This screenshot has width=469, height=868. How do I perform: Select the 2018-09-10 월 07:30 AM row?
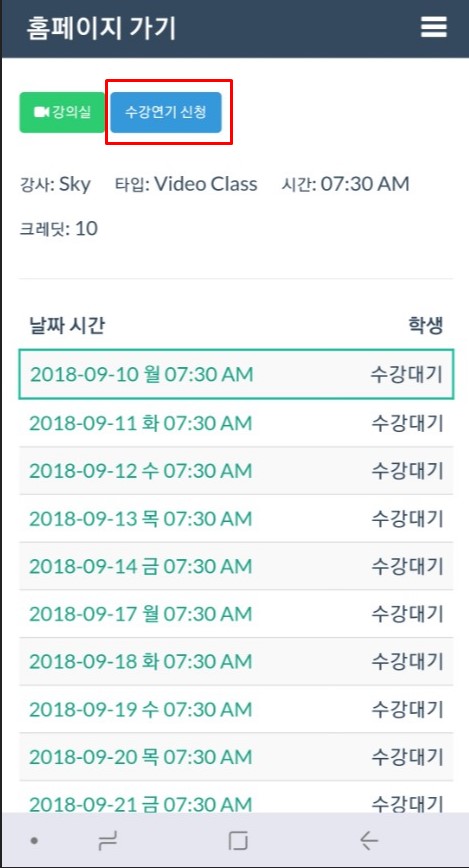(x=236, y=374)
